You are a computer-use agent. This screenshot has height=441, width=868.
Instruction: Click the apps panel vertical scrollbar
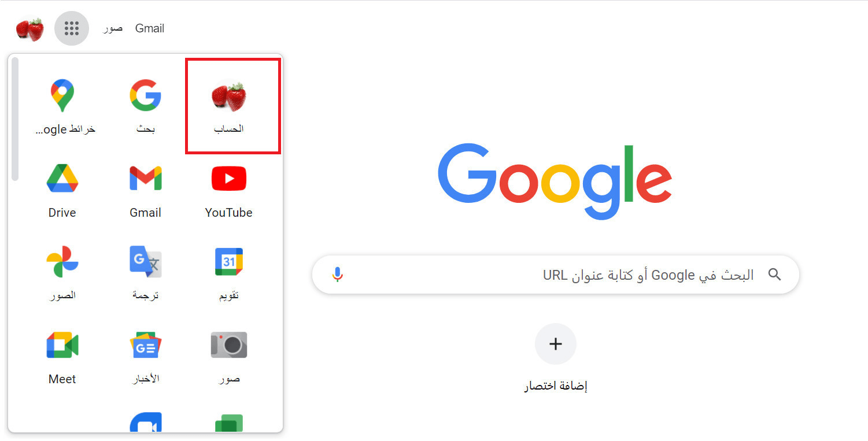point(15,119)
